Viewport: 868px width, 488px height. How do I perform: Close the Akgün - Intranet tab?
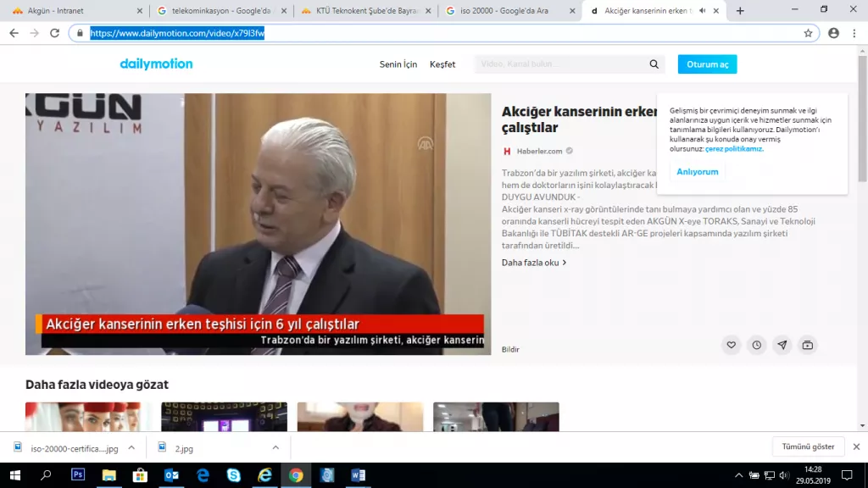(x=140, y=10)
